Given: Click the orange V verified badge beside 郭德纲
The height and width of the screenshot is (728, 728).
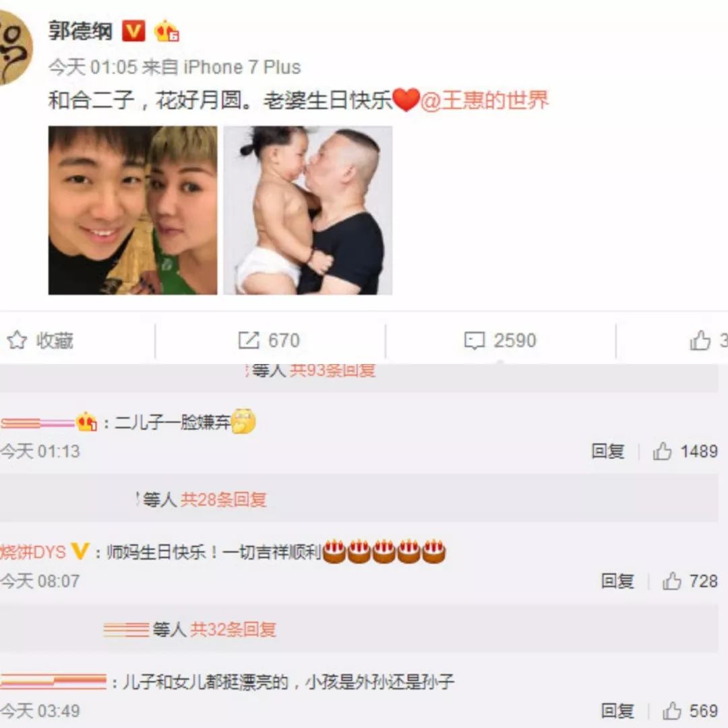Looking at the screenshot, I should [133, 31].
